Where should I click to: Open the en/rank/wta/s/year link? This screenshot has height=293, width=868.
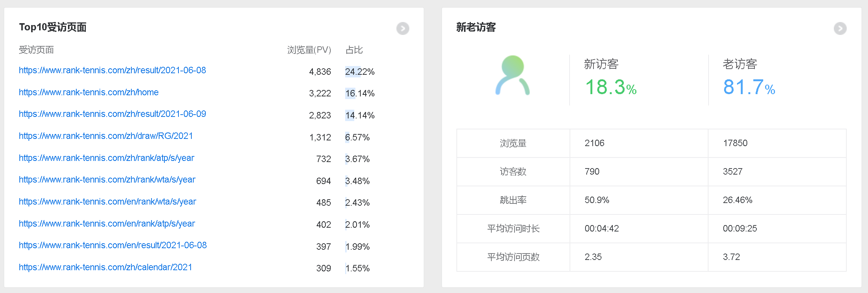click(107, 202)
